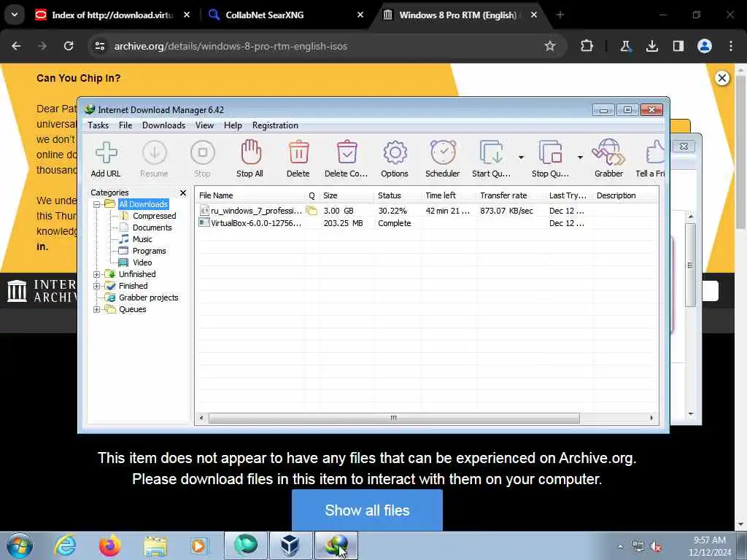Open the File menu
747x560 pixels.
(x=125, y=125)
